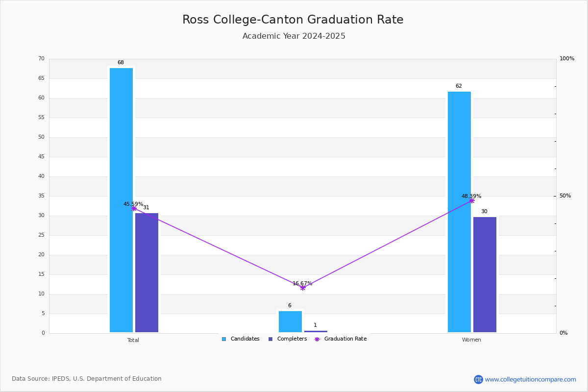Select the Women completers bar showing 30
This screenshot has height=392, width=588.
click(485, 274)
